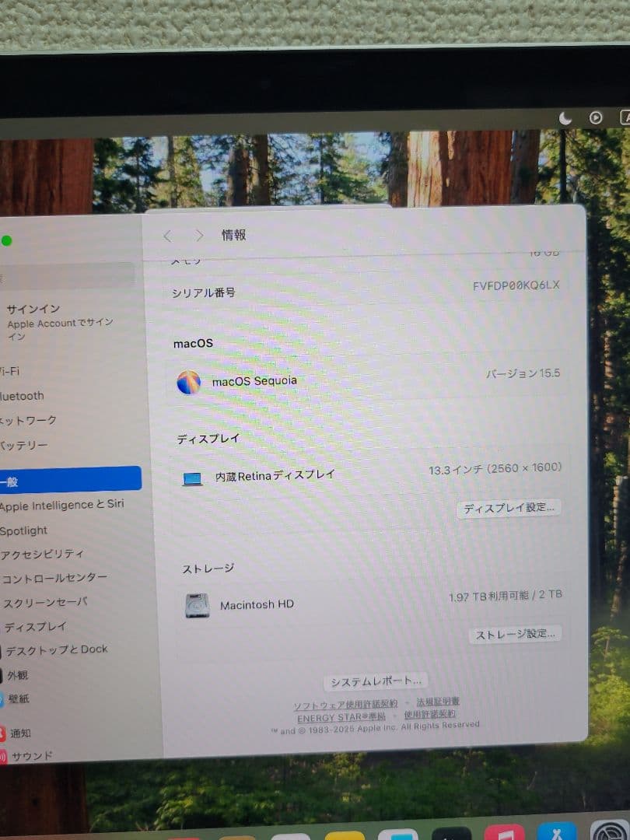Click the screen recording menu bar icon
Viewport: 630px width, 840px height.
coord(595,118)
